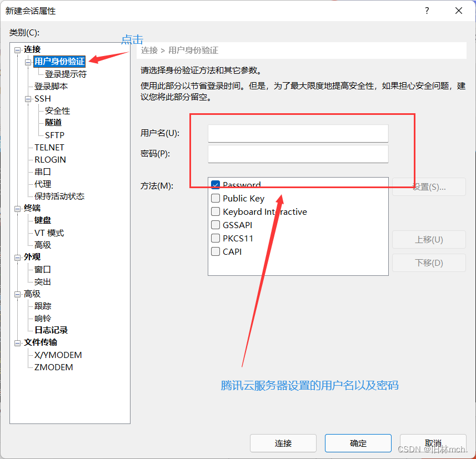Select the GSSAPI row label
476x459 pixels.
[x=237, y=225]
